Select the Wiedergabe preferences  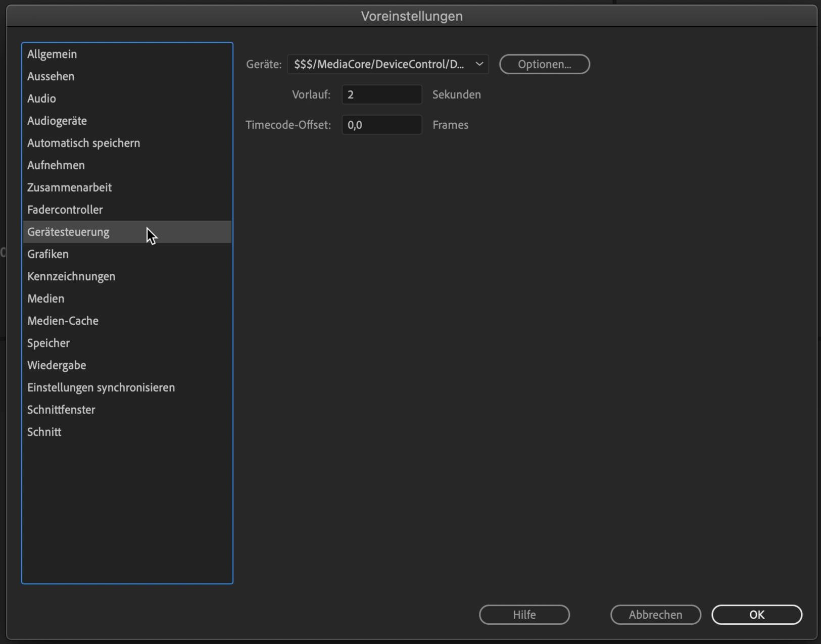(x=57, y=365)
